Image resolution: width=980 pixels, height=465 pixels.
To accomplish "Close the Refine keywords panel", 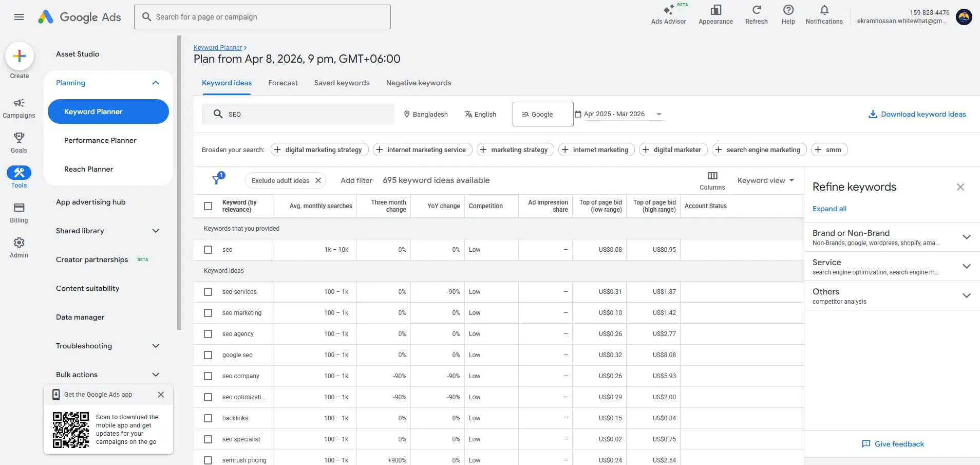I will tap(960, 187).
